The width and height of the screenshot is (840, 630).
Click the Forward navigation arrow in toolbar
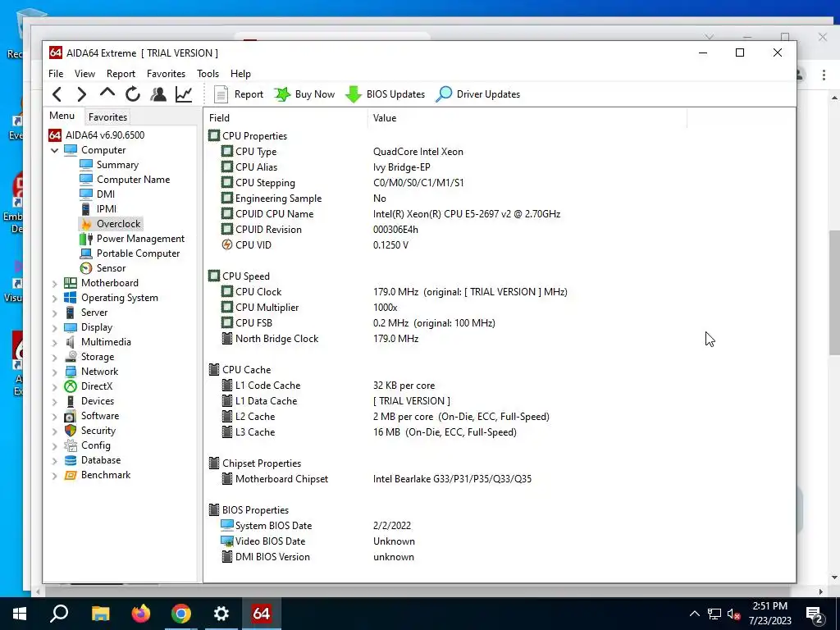coord(81,94)
